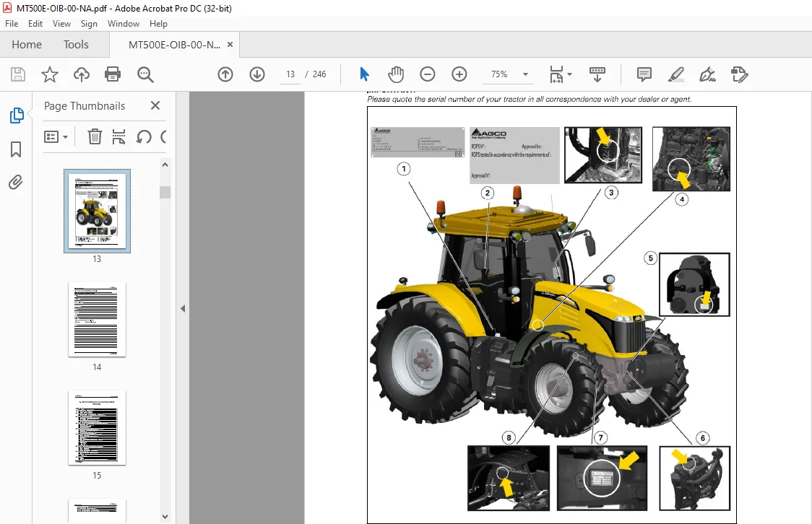Click the 75% zoom level field
812x524 pixels.
click(499, 74)
